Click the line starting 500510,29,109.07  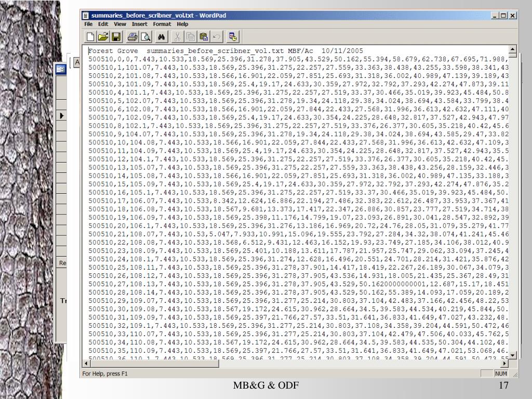pyautogui.click(x=298, y=301)
